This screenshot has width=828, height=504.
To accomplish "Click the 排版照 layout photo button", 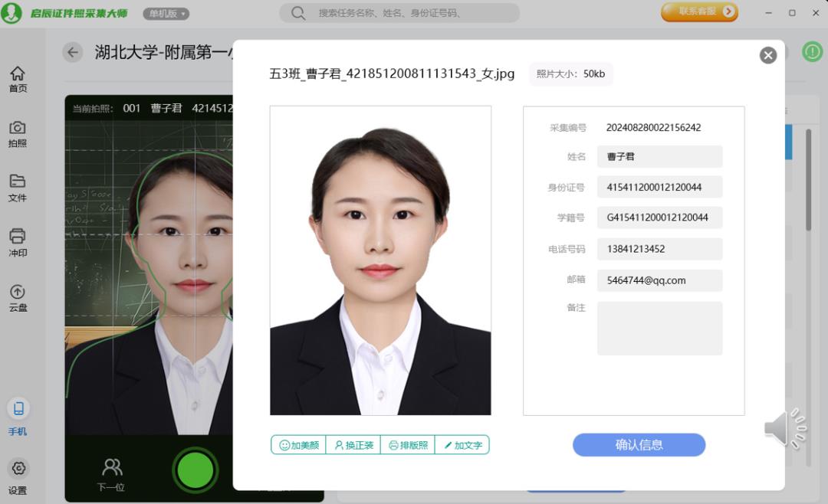I will coord(408,445).
